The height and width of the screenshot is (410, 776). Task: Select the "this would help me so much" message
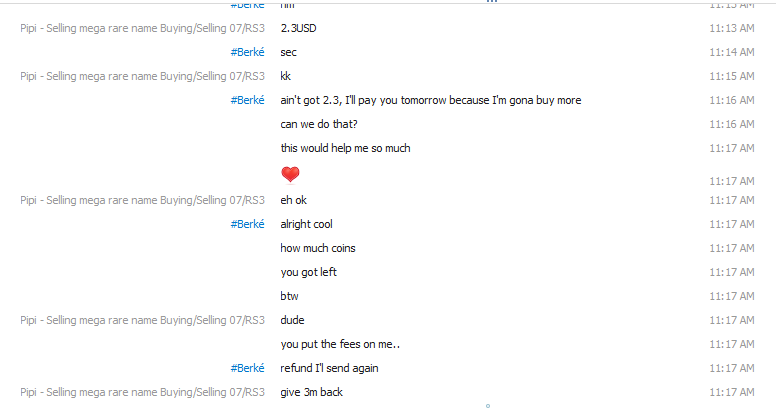pyautogui.click(x=345, y=148)
